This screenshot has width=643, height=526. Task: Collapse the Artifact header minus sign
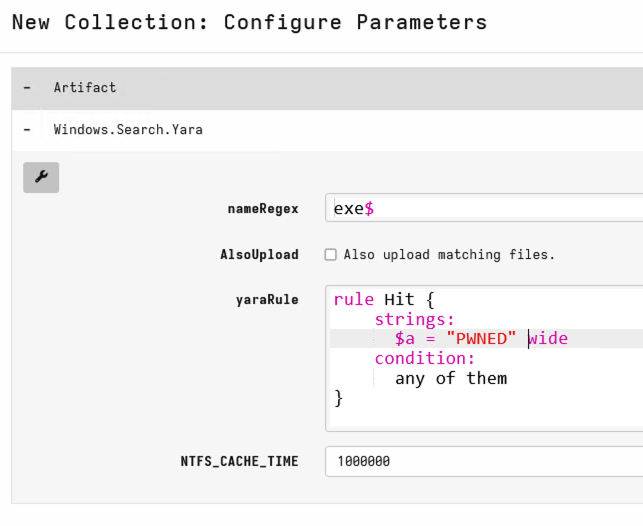(27, 88)
